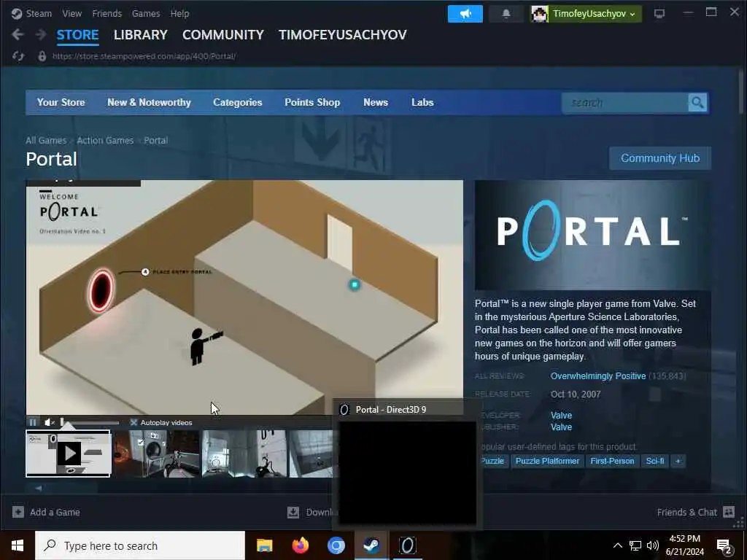
Task: Click the store search magnifier button
Action: pyautogui.click(x=697, y=102)
